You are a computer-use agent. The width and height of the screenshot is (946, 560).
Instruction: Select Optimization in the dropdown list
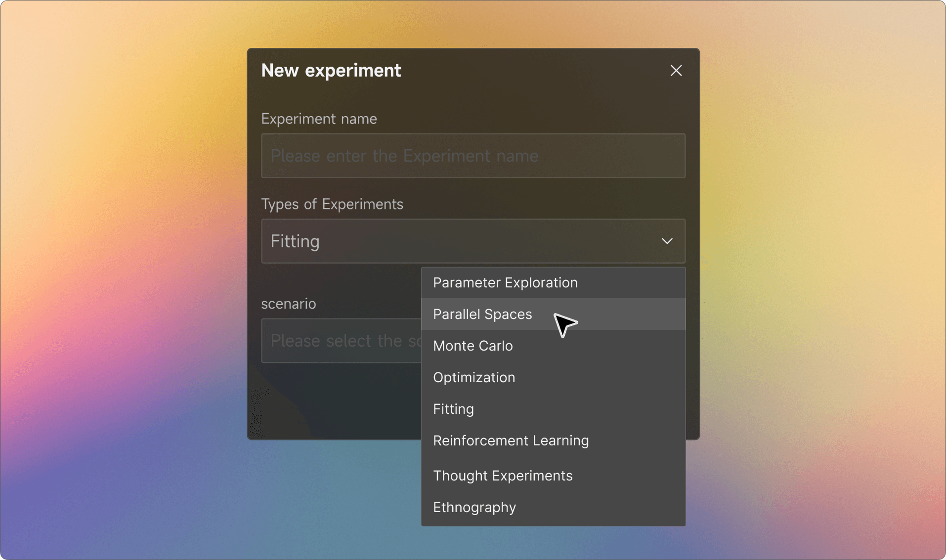pyautogui.click(x=474, y=378)
